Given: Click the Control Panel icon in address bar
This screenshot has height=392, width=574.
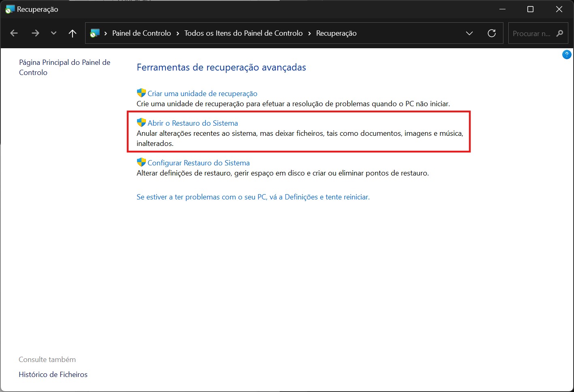Looking at the screenshot, I should pos(95,33).
